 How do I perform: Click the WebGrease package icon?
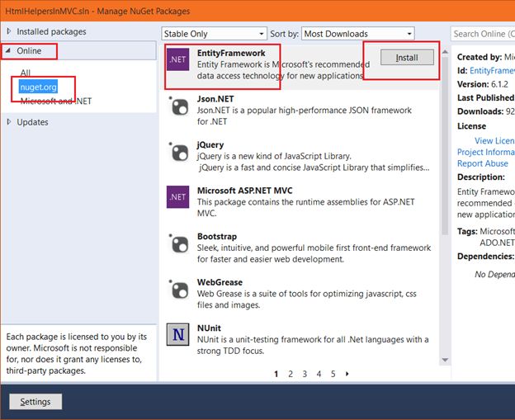[178, 290]
